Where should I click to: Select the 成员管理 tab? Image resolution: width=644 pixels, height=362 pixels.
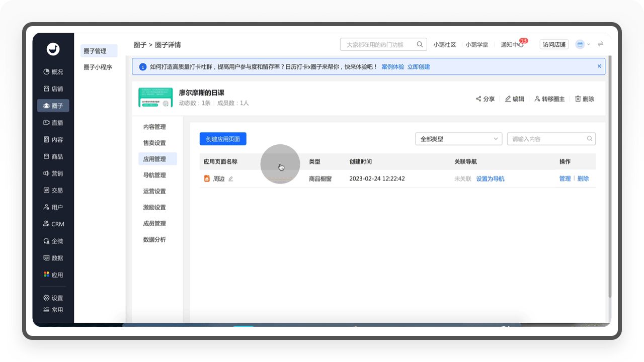pos(154,223)
